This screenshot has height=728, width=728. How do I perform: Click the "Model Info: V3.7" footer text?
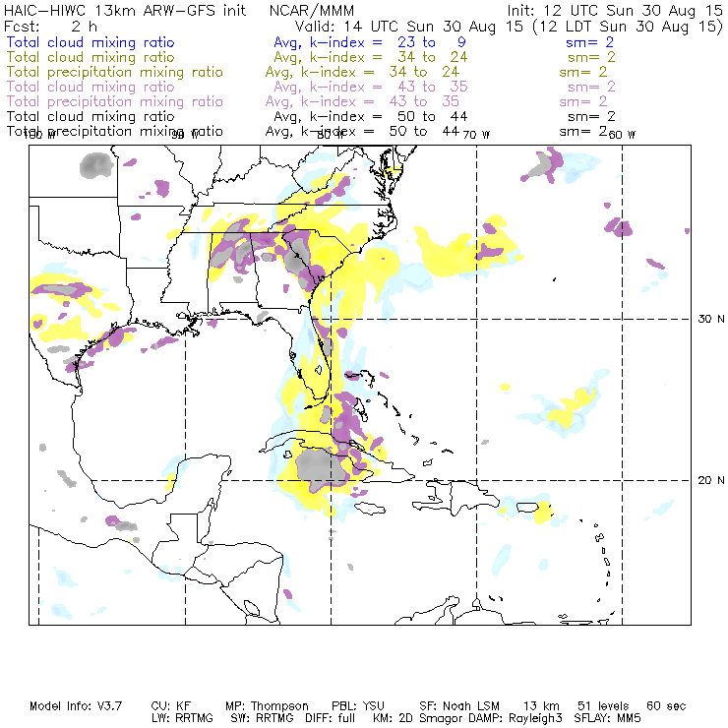(x=76, y=706)
